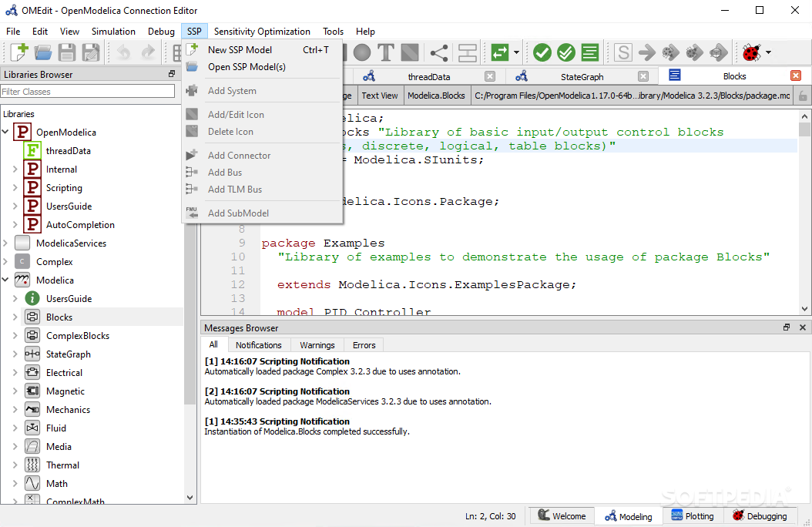Select the Transition mode icon
Screen dimensions: 812x527
tap(467, 52)
